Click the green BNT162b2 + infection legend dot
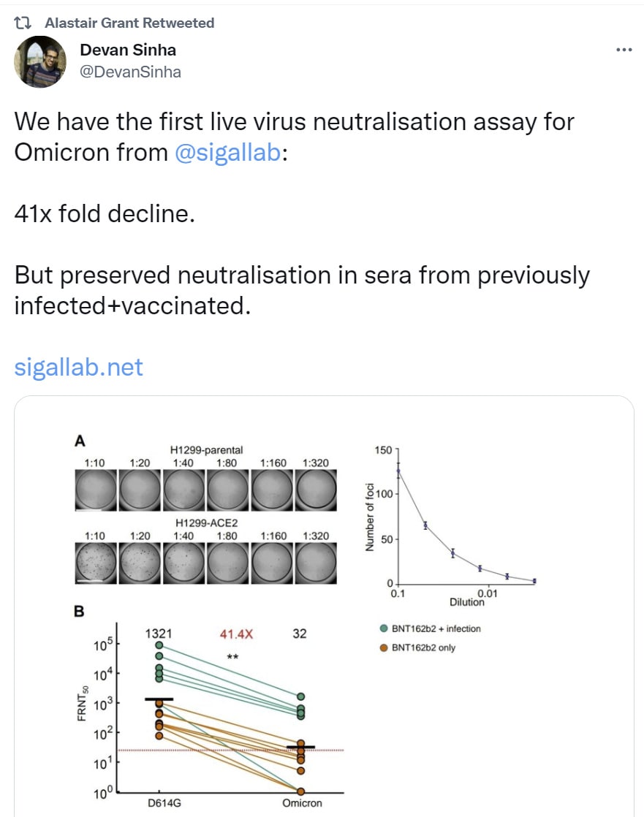 (x=384, y=628)
